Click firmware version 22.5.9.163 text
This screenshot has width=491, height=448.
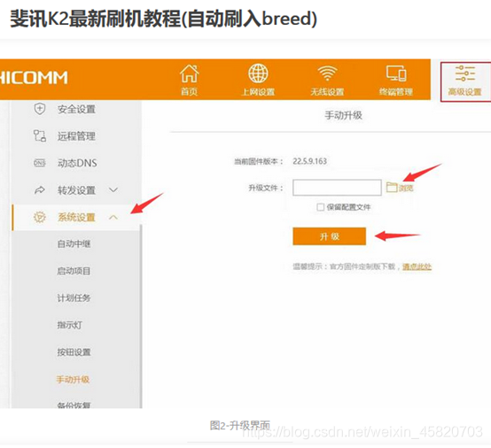point(309,161)
